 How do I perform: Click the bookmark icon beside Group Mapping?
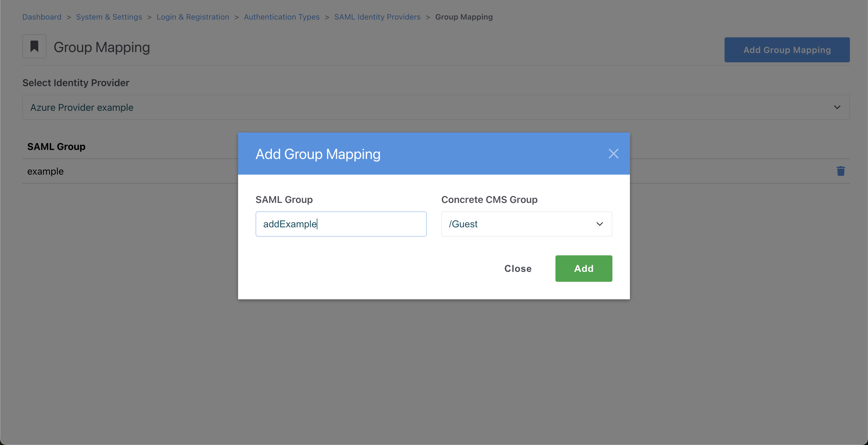[x=34, y=46]
